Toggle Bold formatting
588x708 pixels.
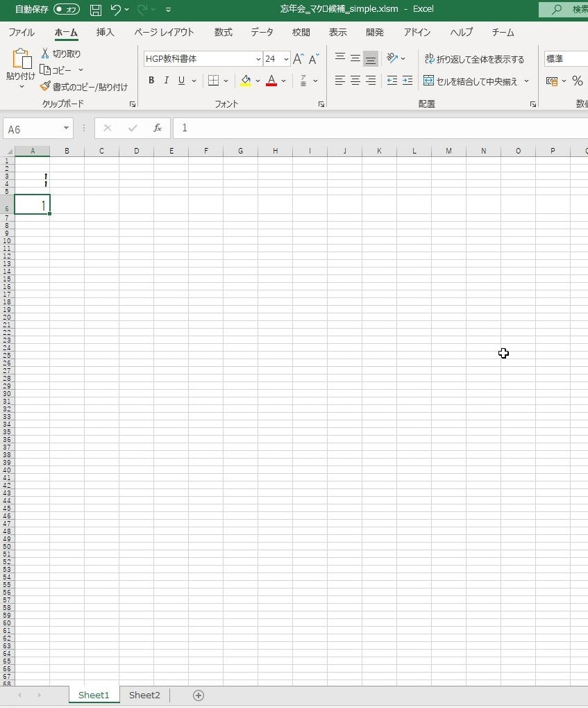click(x=151, y=81)
